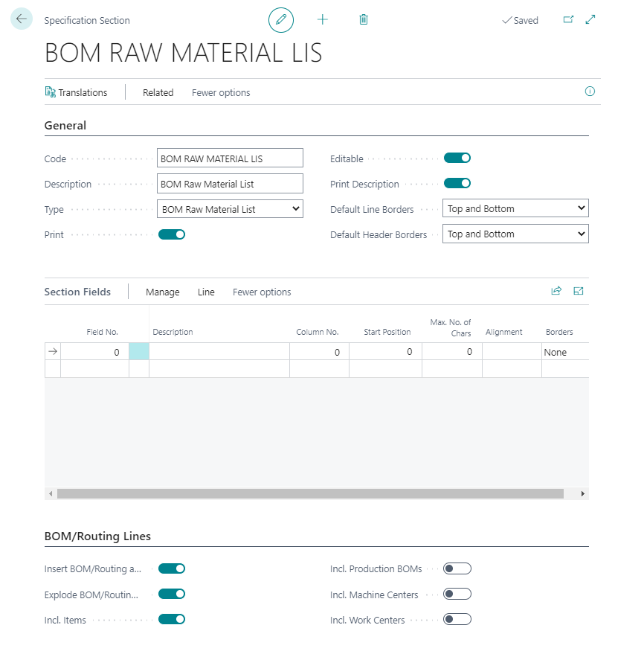Click the Start Position cell in first row
This screenshot has width=644, height=657.
(385, 352)
